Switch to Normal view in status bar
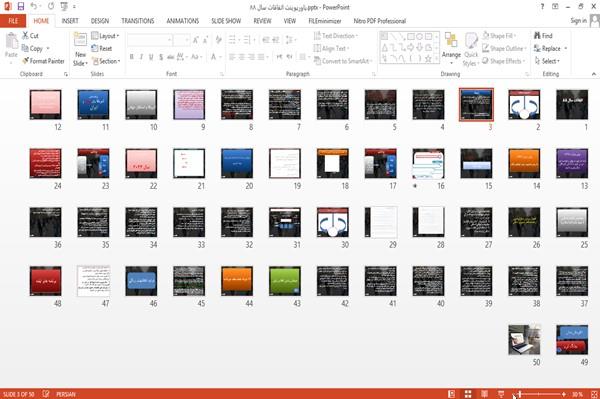600x399 pixels. pos(452,394)
